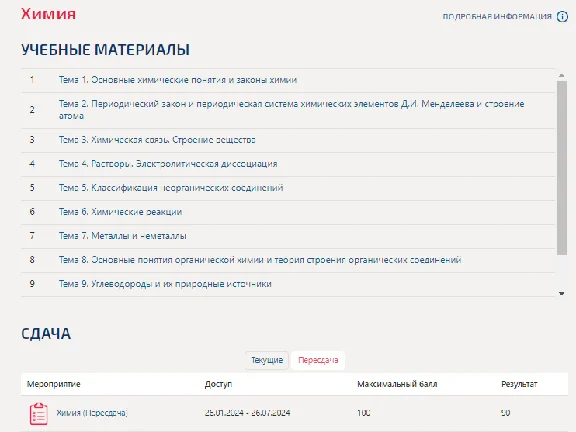Open Тема 3 Химическая связь
The width and height of the screenshot is (576, 432).
pyautogui.click(x=157, y=140)
